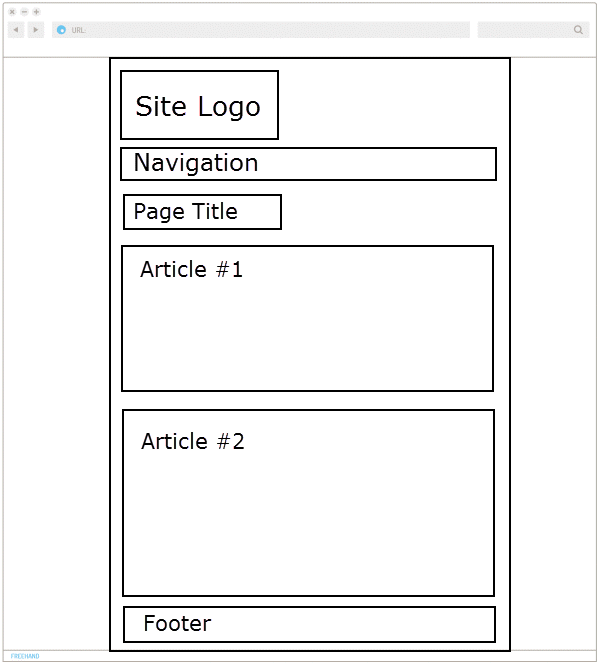The height and width of the screenshot is (665, 600).
Task: Click the Footer section
Action: point(309,624)
